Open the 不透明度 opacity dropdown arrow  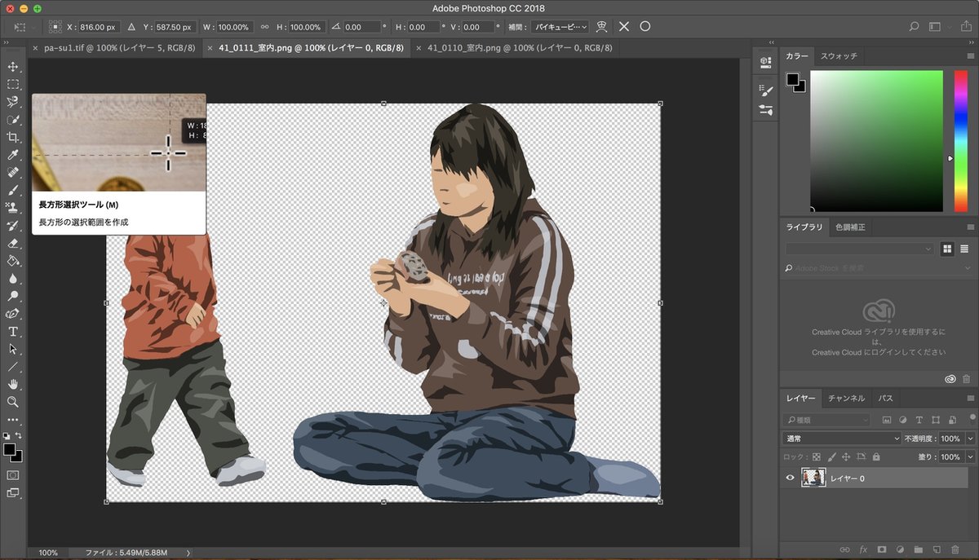point(970,439)
